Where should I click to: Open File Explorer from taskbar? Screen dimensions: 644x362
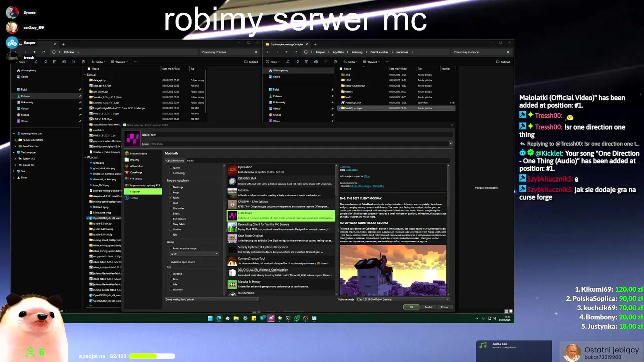236,318
